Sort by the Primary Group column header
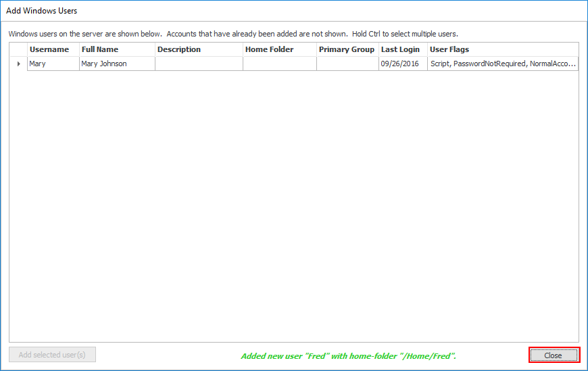This screenshot has width=588, height=371. point(347,49)
